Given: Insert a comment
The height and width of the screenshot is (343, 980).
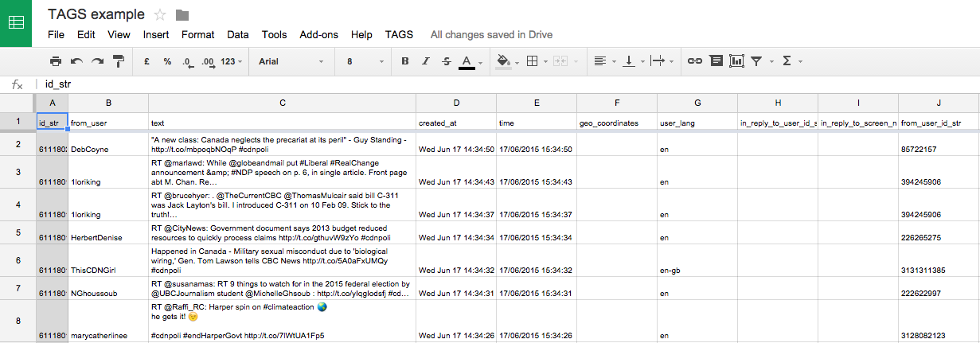Looking at the screenshot, I should coord(716,60).
